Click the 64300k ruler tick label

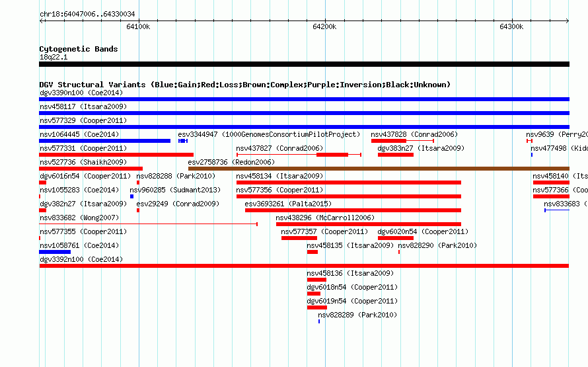tap(511, 26)
